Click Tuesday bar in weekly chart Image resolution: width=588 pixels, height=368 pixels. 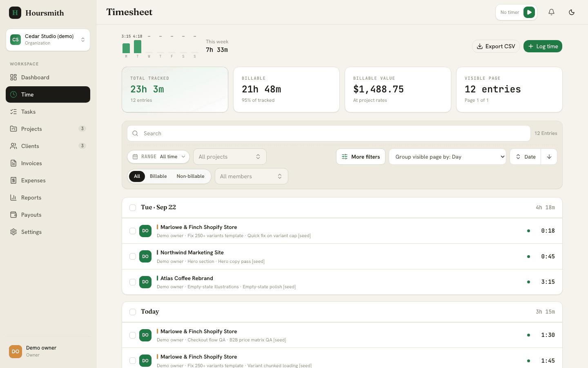coord(138,47)
